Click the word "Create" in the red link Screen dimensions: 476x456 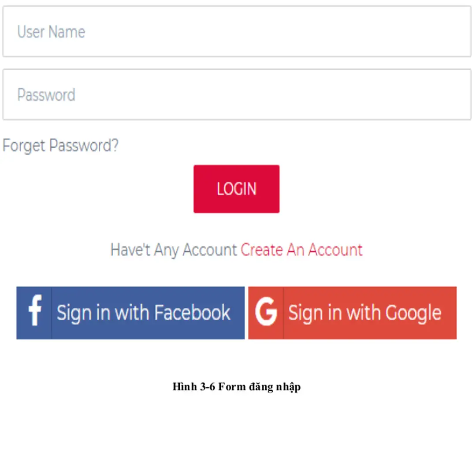click(262, 250)
